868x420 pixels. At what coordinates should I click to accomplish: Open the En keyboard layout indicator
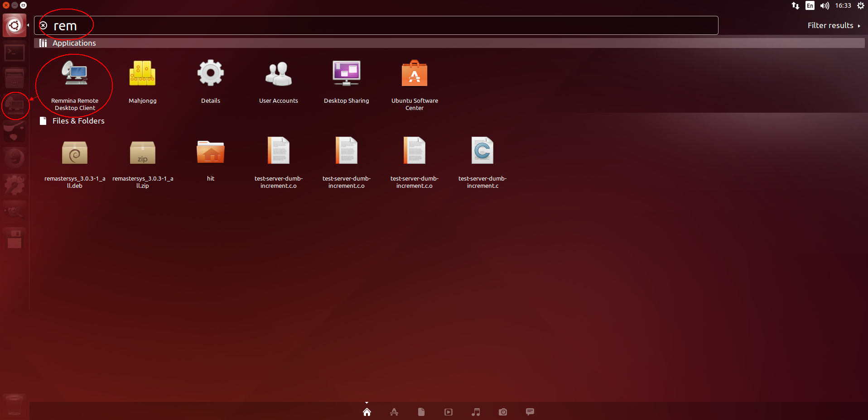coord(810,5)
